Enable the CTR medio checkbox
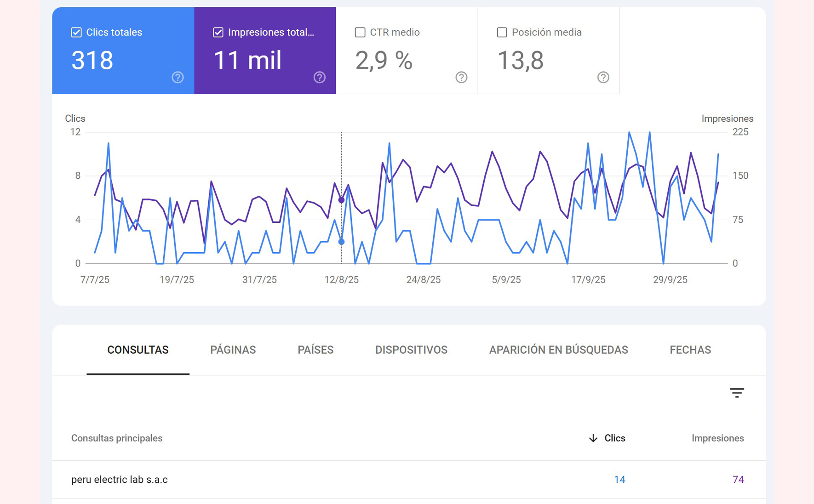Viewport: 814px width, 504px height. coord(360,32)
